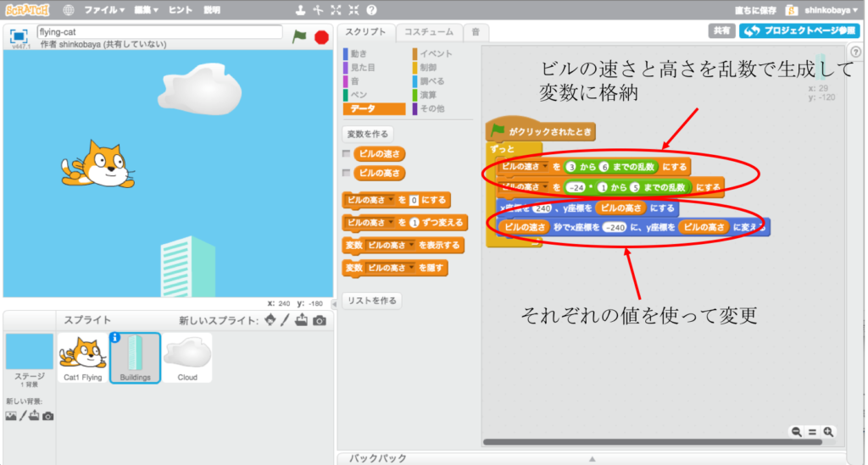Image resolution: width=868 pixels, height=465 pixels.
Task: Open the ヒント menu item
Action: (180, 10)
